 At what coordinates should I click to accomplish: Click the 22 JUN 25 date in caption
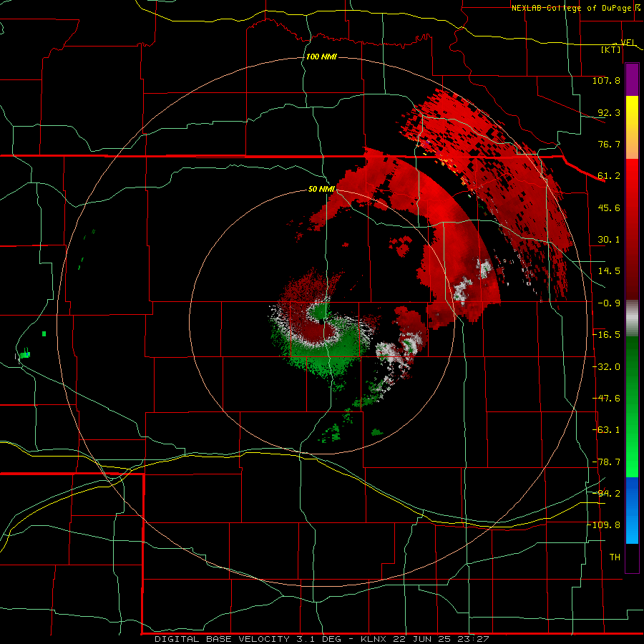pos(424,639)
